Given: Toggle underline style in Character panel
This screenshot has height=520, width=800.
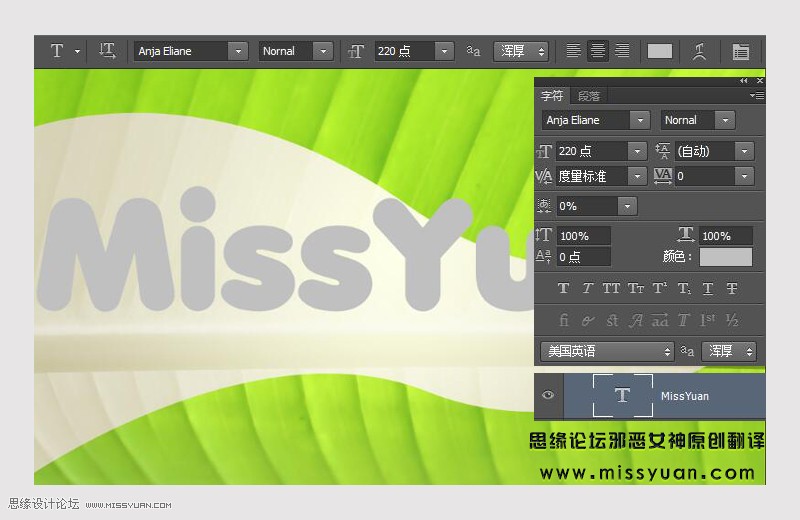Looking at the screenshot, I should coord(708,289).
